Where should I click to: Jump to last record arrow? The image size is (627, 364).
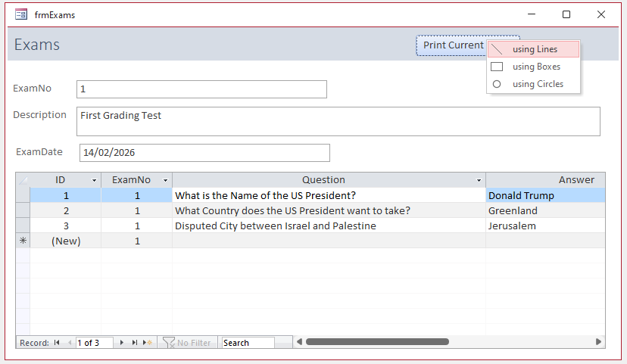135,343
